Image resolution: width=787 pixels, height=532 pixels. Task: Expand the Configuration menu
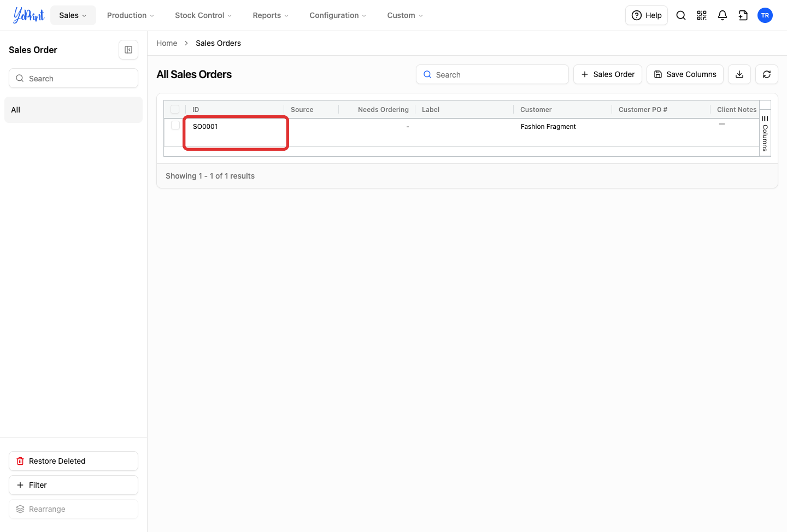(x=338, y=15)
